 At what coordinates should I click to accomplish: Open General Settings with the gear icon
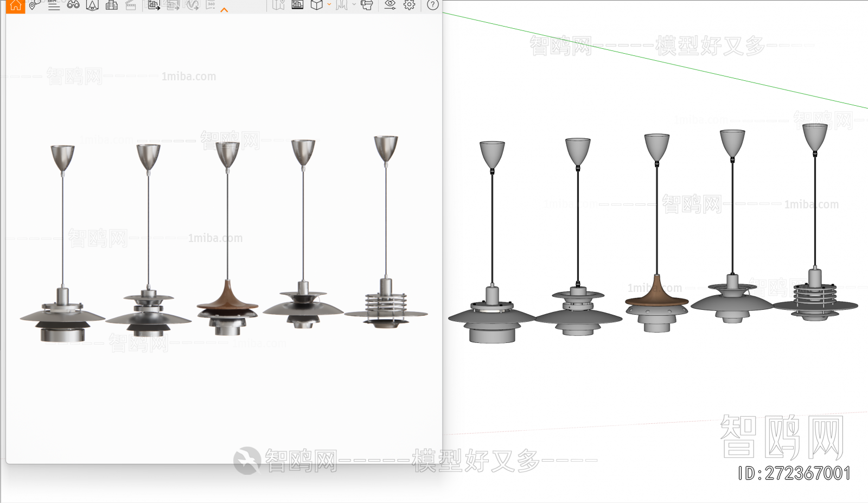[410, 6]
